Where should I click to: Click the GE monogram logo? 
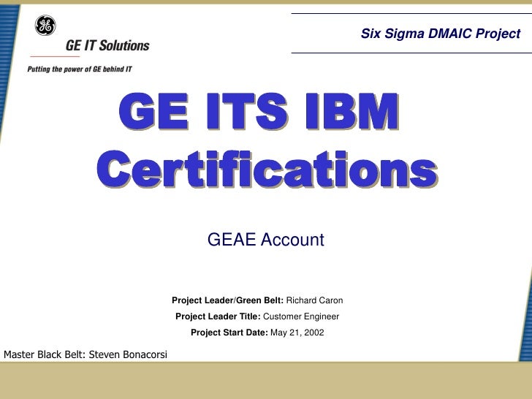click(x=45, y=26)
